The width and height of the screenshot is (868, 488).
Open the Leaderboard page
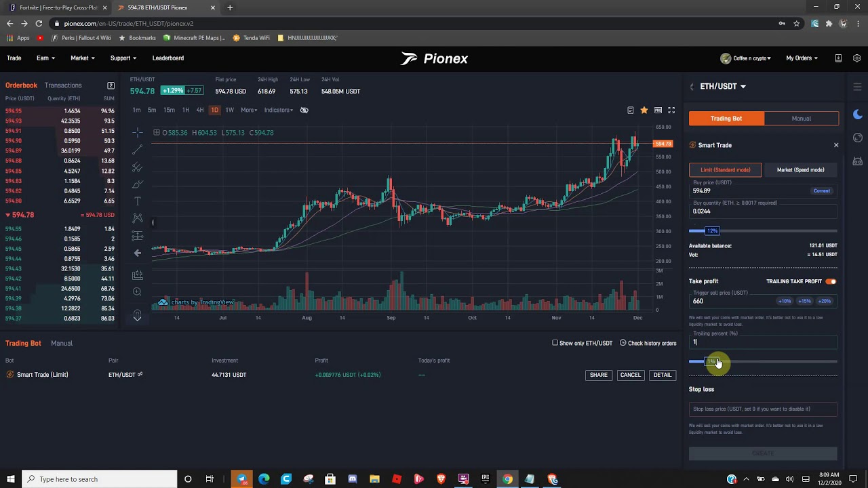pos(168,58)
